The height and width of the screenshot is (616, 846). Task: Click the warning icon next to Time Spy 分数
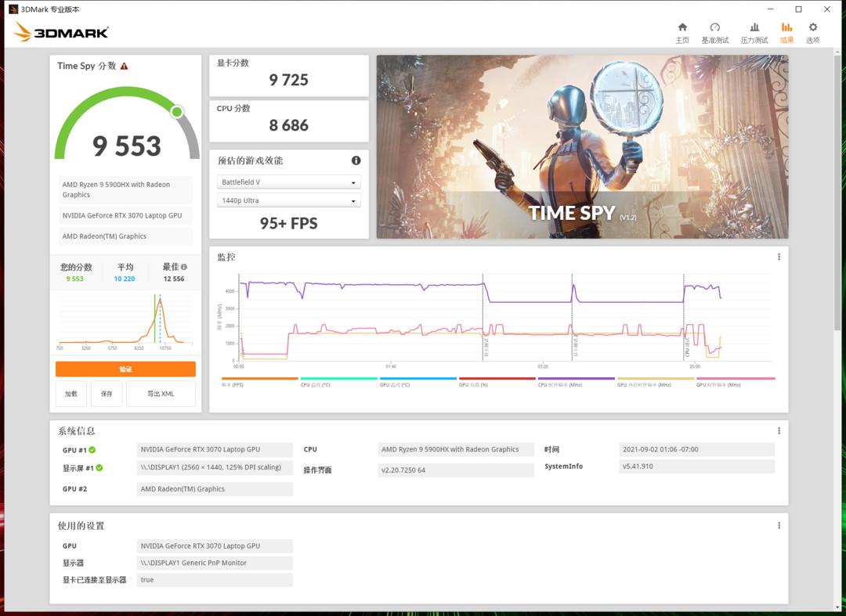pyautogui.click(x=125, y=66)
